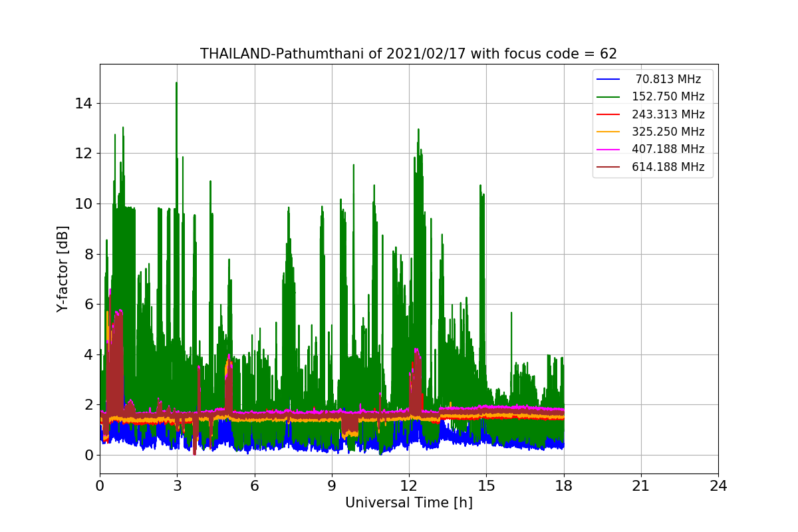This screenshot has width=798, height=532.
Task: Click the Y-factor [dB] axis label
Action: 63,269
